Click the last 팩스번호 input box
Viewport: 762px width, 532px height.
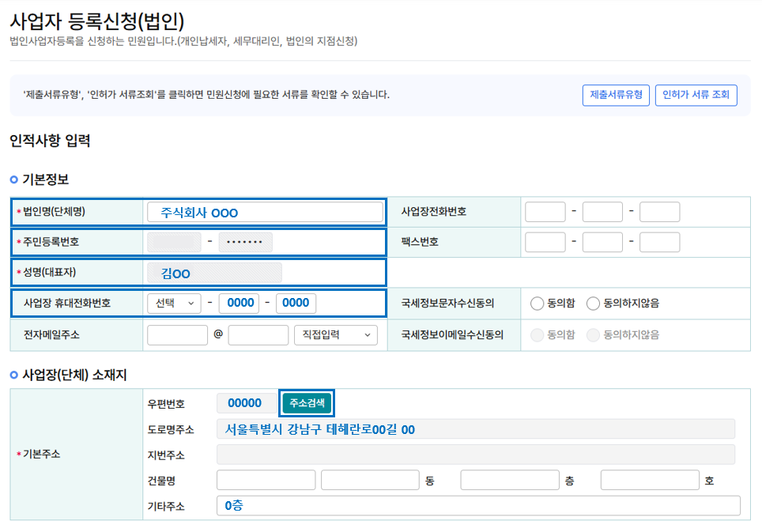659,242
